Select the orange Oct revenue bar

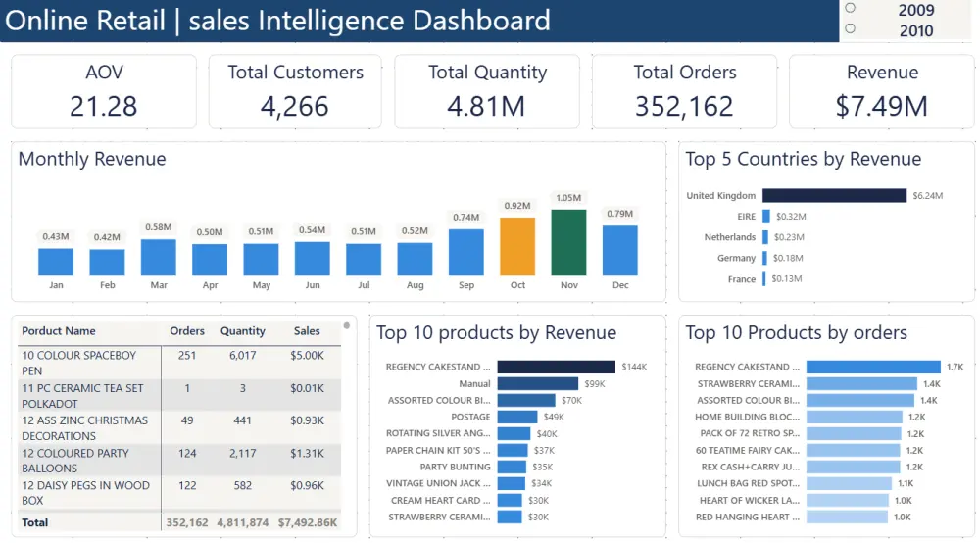516,247
